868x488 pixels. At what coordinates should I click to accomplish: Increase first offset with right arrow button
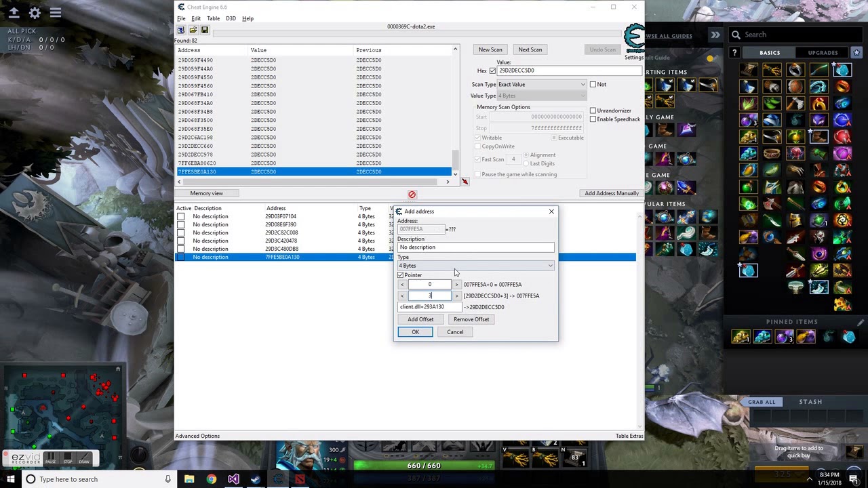pyautogui.click(x=456, y=285)
